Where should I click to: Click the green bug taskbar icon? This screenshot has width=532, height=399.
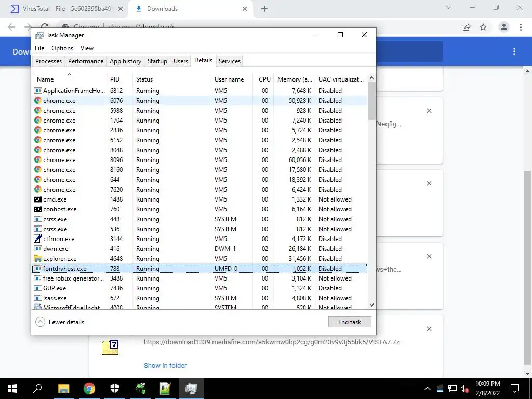pos(140,389)
